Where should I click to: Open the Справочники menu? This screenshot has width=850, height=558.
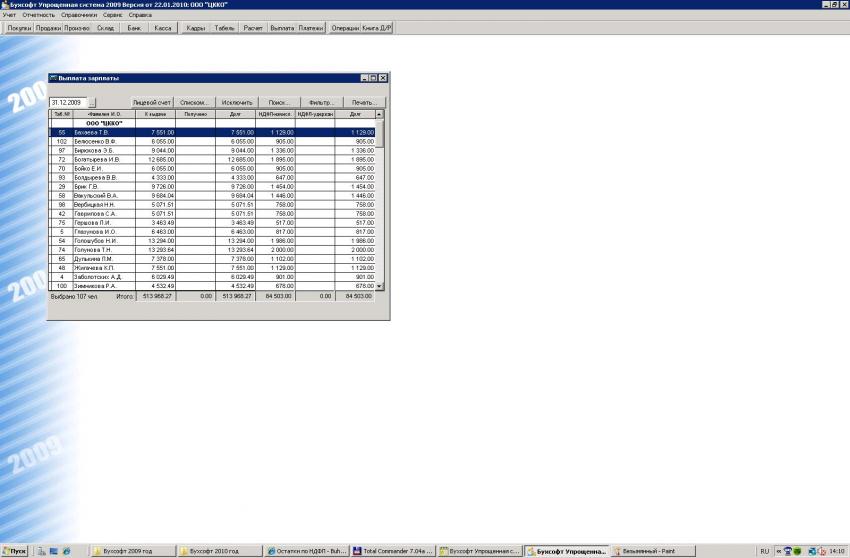(x=79, y=16)
